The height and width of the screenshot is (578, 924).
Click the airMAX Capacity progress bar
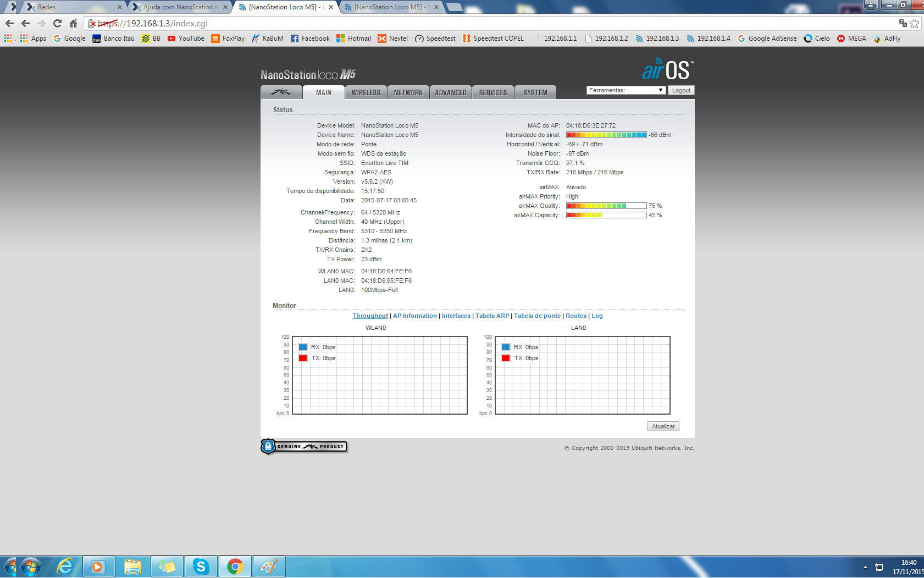click(606, 215)
